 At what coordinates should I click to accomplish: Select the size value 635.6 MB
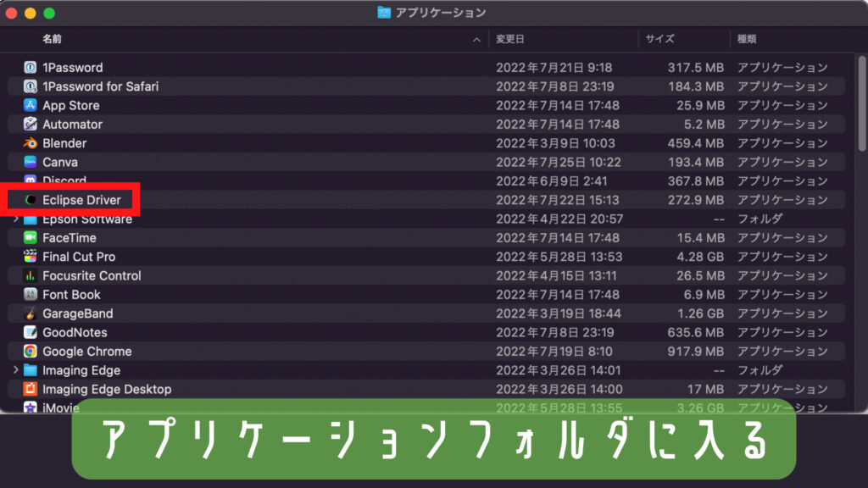coord(695,332)
